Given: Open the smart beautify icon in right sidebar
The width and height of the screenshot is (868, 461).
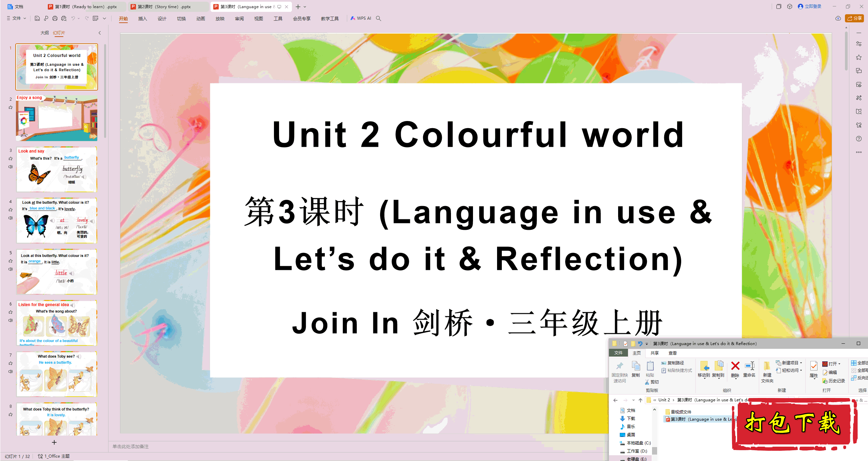Looking at the screenshot, I should [859, 84].
